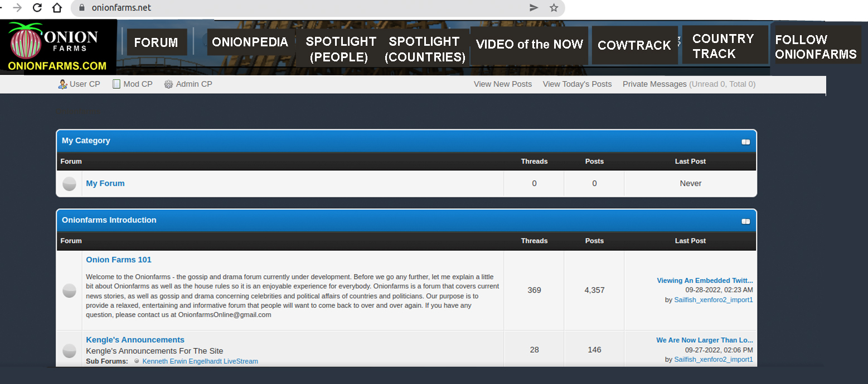Bookmark this page with the star icon

[x=554, y=8]
